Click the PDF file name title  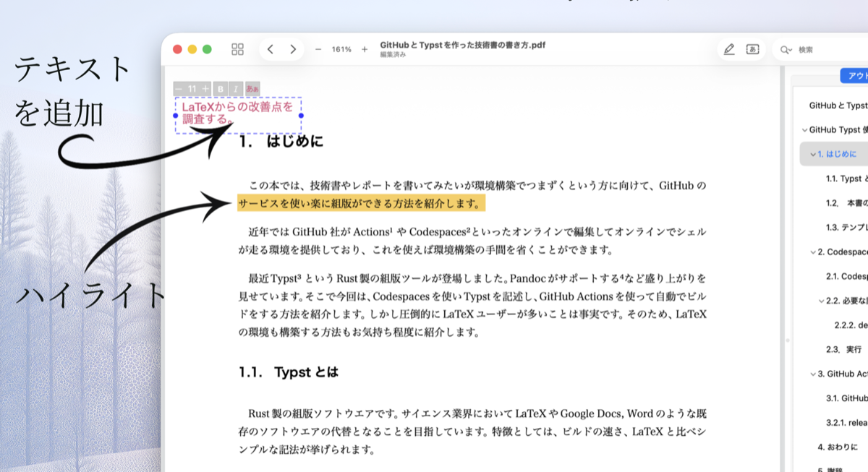[462, 45]
